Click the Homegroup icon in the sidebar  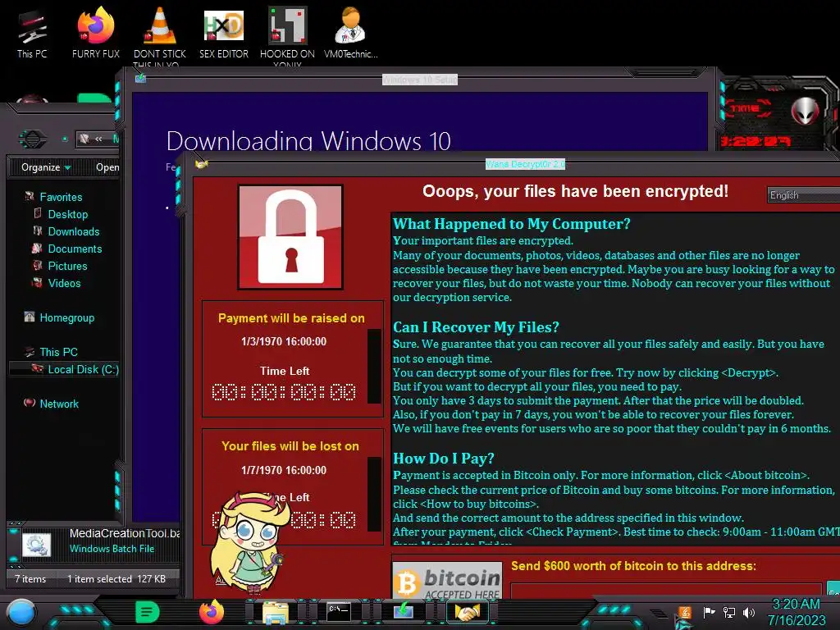(30, 317)
